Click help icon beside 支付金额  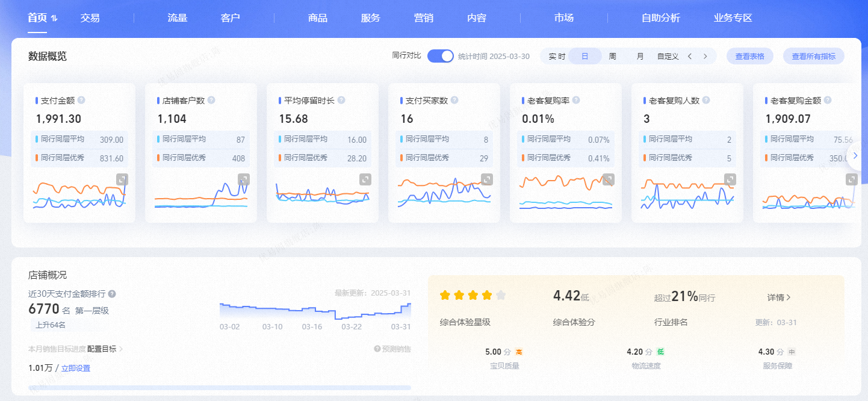(x=81, y=101)
